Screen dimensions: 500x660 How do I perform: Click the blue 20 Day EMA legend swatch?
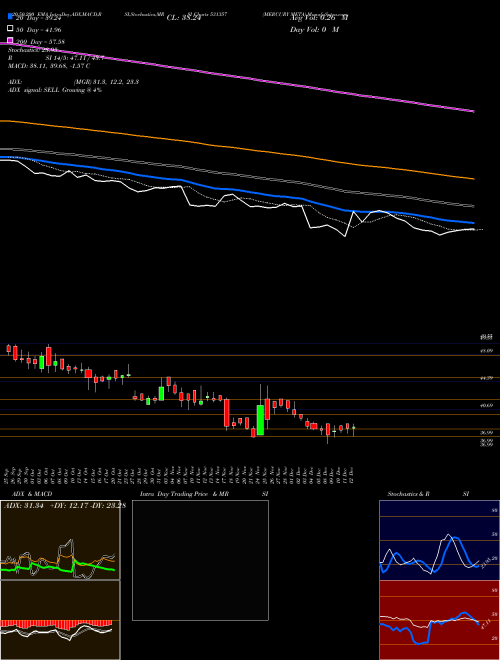click(x=11, y=17)
